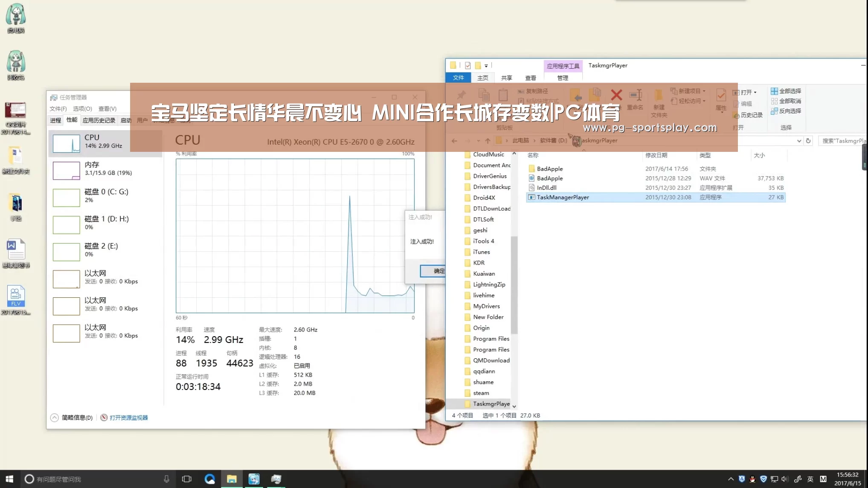Viewport: 868px width, 488px height.
Task: Open 选项(O) menu in Task Manager
Action: pyautogui.click(x=82, y=109)
